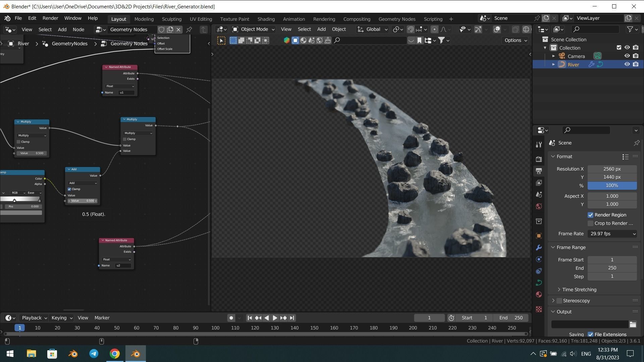Viewport: 644px width, 362px height.
Task: Disable the River object in renders
Action: click(x=636, y=64)
